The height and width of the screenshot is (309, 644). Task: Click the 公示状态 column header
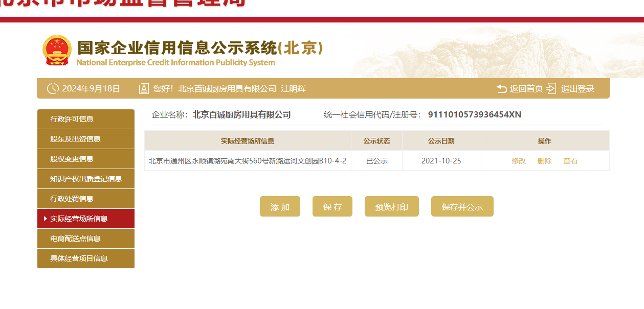pos(377,141)
